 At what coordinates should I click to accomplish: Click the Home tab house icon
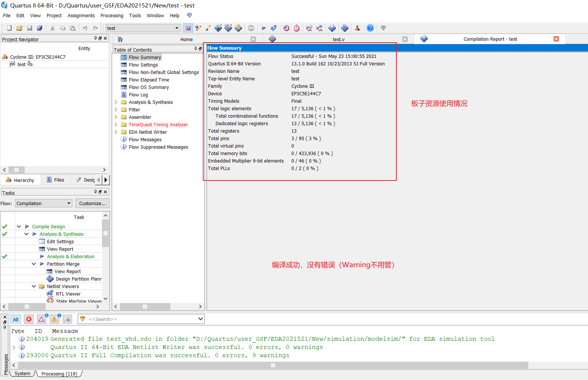(120, 39)
